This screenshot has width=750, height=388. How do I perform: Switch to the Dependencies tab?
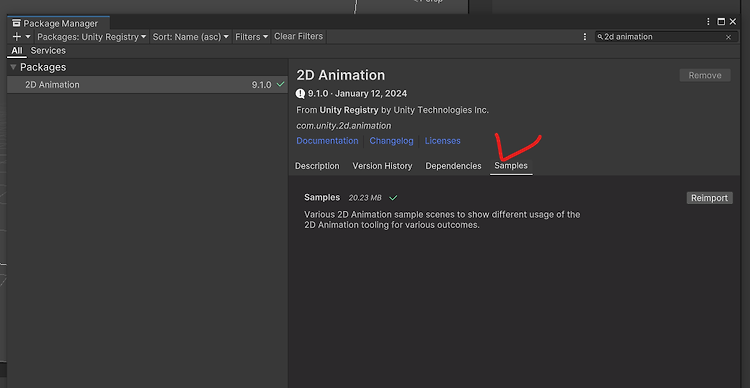coord(453,166)
